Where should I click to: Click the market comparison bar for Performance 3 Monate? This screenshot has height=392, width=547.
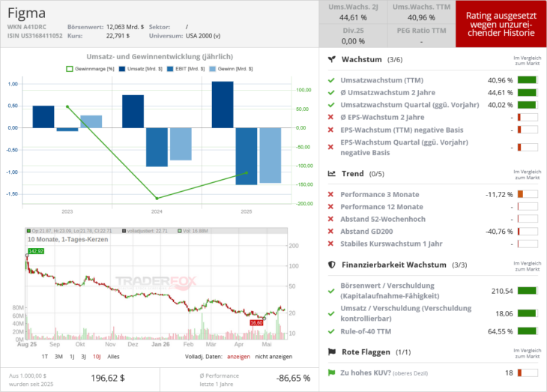(528, 194)
